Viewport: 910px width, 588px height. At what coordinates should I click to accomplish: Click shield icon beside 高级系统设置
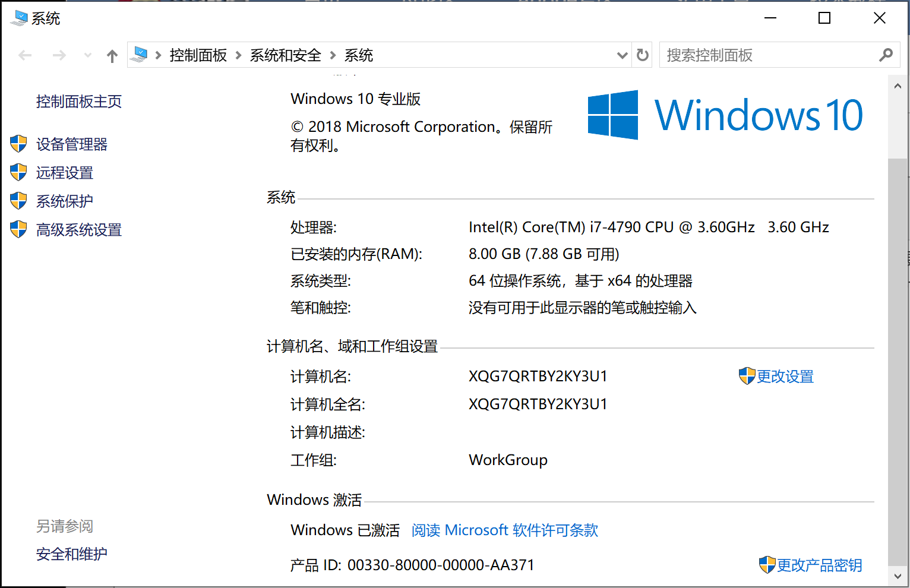coord(18,229)
